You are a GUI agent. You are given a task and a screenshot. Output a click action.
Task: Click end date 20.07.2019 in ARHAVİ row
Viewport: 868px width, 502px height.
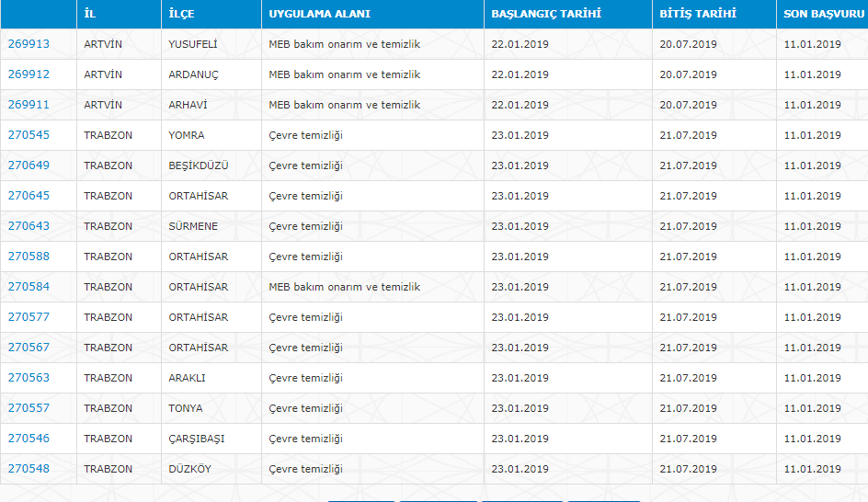tap(688, 105)
